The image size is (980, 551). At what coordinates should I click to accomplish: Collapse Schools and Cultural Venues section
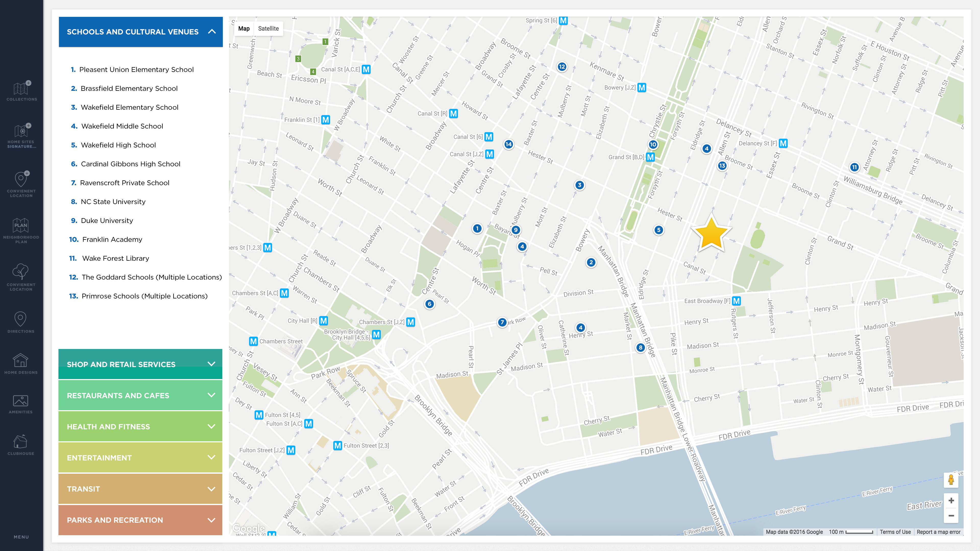pyautogui.click(x=212, y=32)
